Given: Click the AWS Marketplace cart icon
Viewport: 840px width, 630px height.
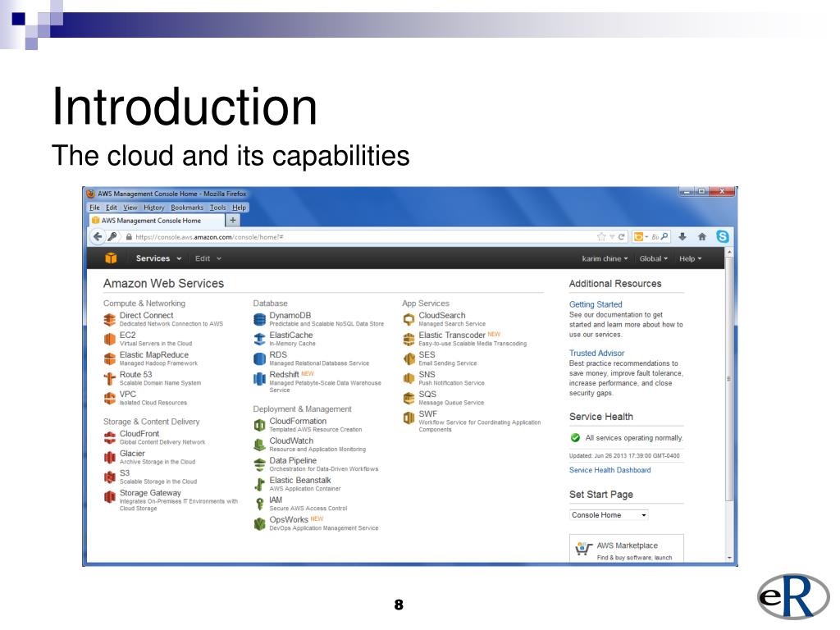Looking at the screenshot, I should [583, 549].
